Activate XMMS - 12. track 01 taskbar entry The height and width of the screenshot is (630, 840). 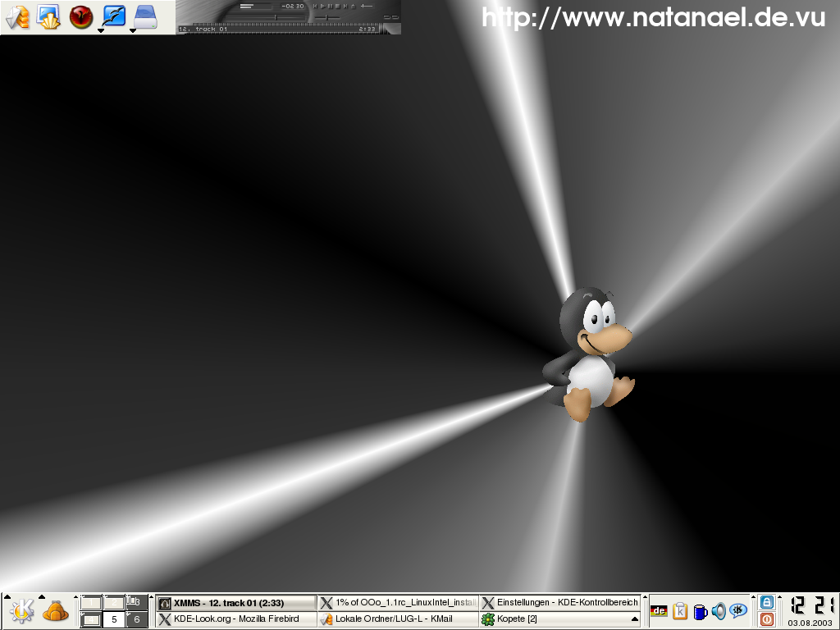(236, 603)
